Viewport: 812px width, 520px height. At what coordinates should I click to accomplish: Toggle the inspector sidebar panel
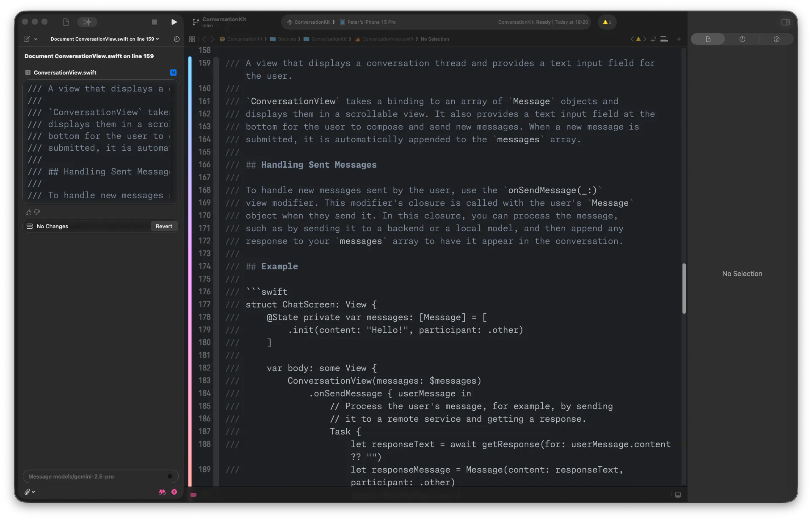pyautogui.click(x=785, y=22)
